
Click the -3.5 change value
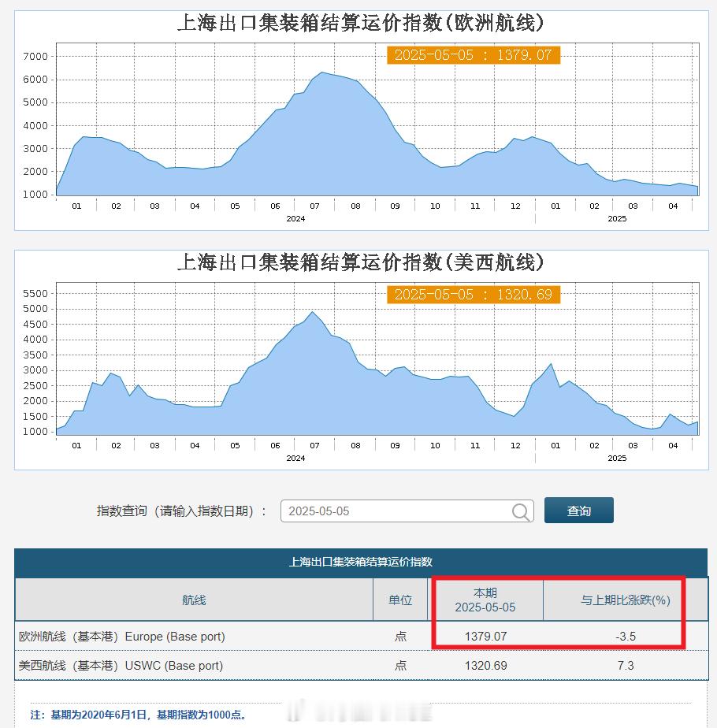tap(626, 637)
